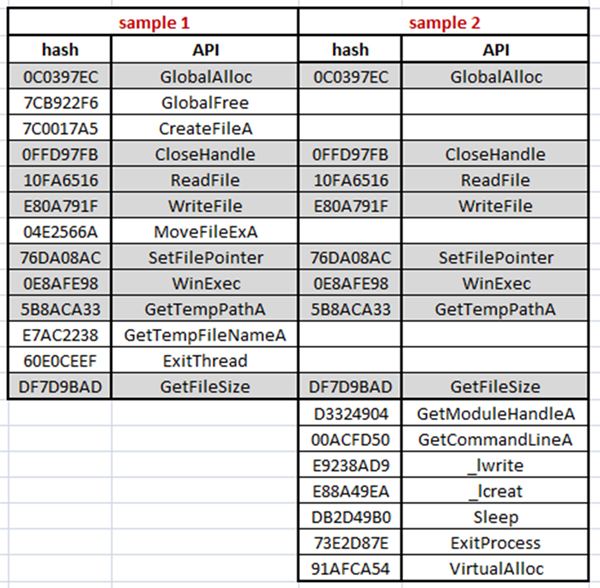Click hash cell 60E0CEEF
Image resolution: width=600 pixels, height=588 pixels.
[x=58, y=361]
